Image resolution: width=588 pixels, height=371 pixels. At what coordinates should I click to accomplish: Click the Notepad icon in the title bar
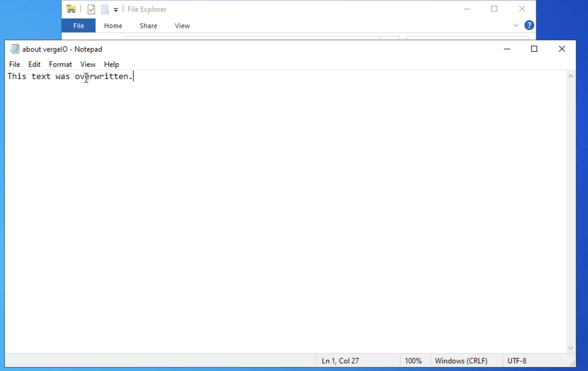14,49
